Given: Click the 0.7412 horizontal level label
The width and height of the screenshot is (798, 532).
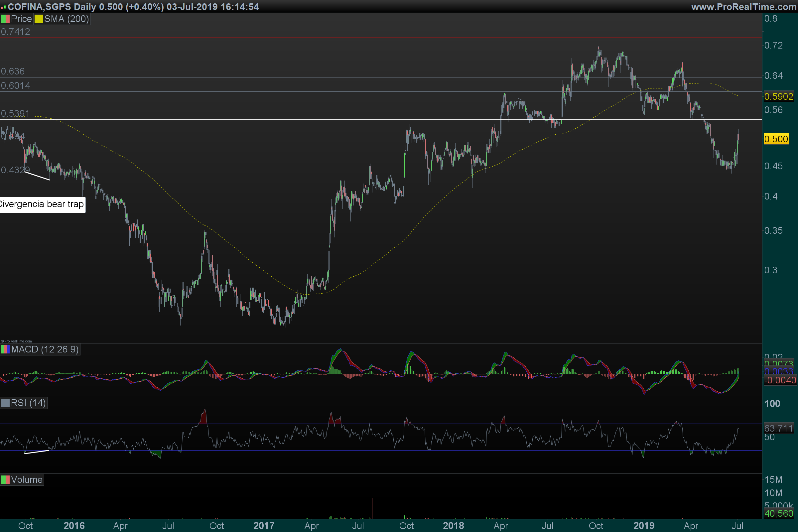Looking at the screenshot, I should [15, 32].
